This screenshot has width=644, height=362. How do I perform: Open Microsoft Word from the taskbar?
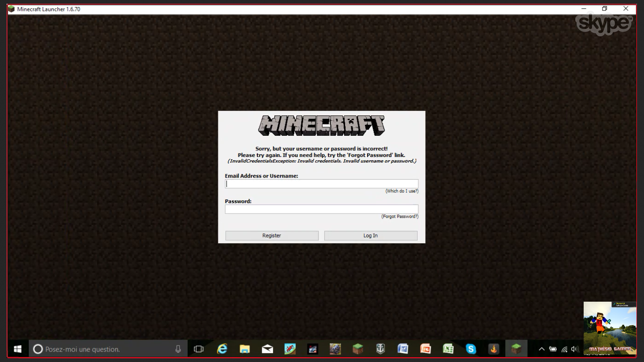point(403,349)
